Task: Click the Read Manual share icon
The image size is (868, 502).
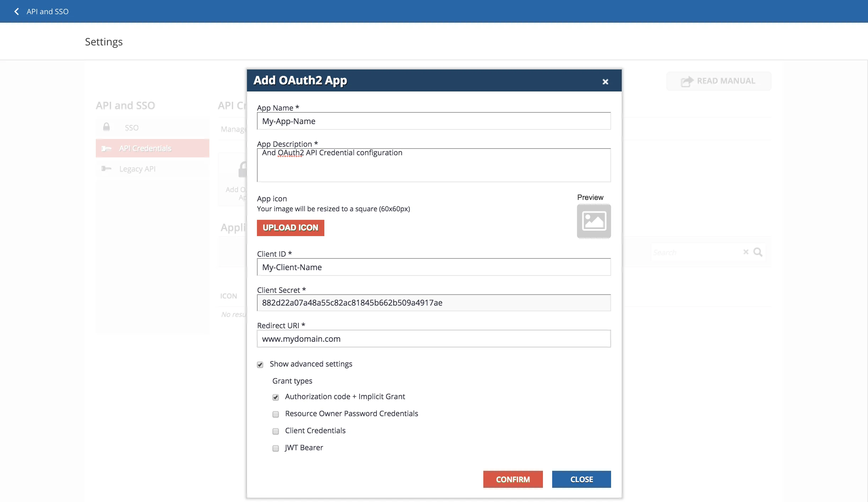Action: click(686, 81)
